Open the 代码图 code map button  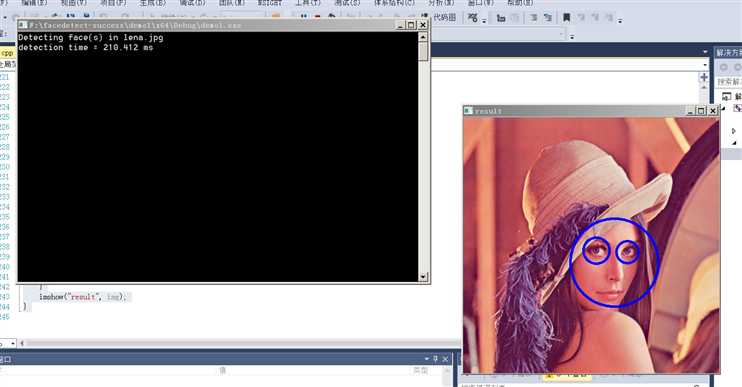point(445,18)
